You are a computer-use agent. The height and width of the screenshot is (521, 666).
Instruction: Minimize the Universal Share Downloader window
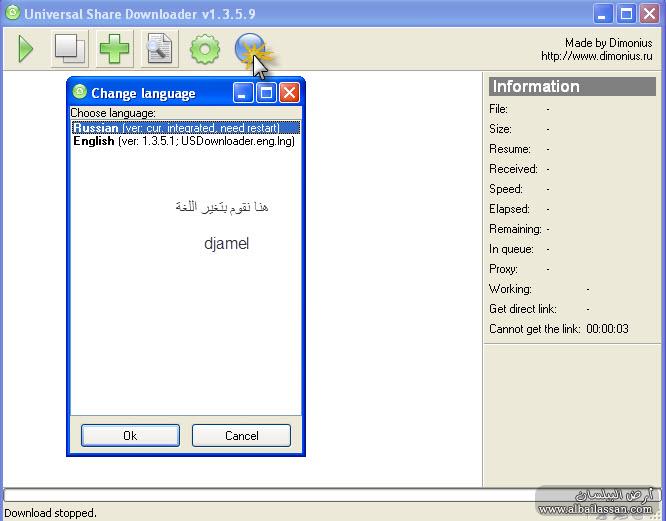coord(603,14)
